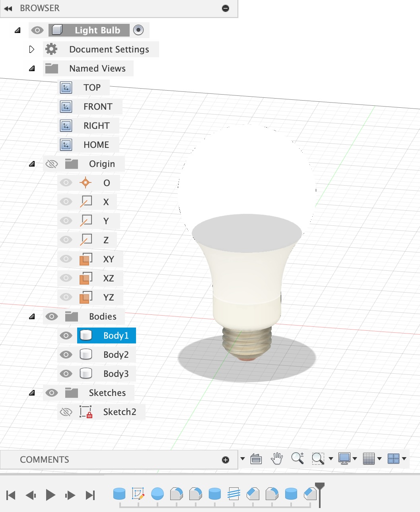The width and height of the screenshot is (420, 512).
Task: Open the Viewports layout icon
Action: pos(393,458)
